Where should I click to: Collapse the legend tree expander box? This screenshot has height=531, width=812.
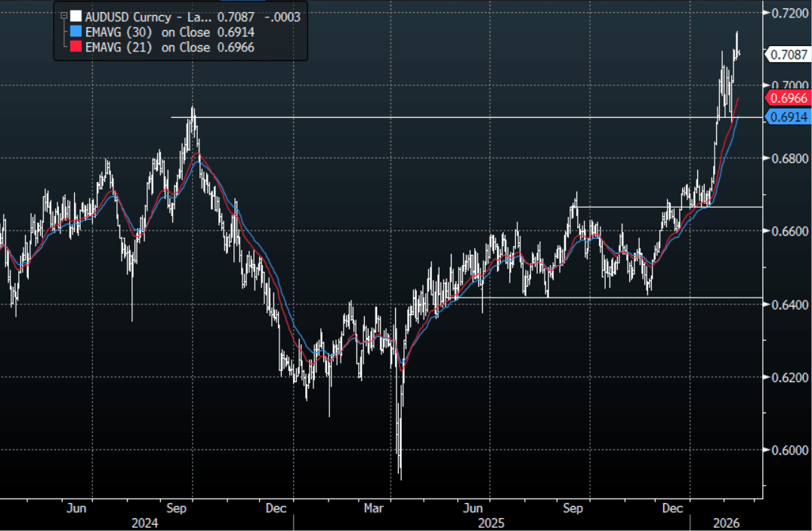click(x=63, y=14)
